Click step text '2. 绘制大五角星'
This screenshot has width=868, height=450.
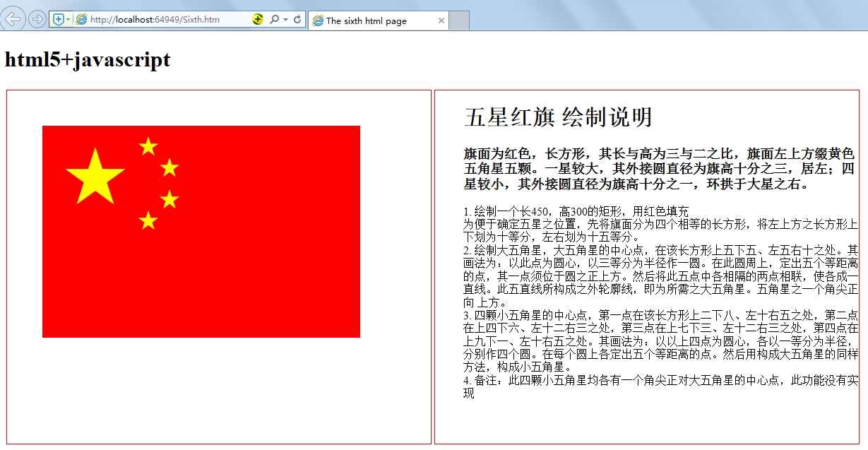click(661, 276)
